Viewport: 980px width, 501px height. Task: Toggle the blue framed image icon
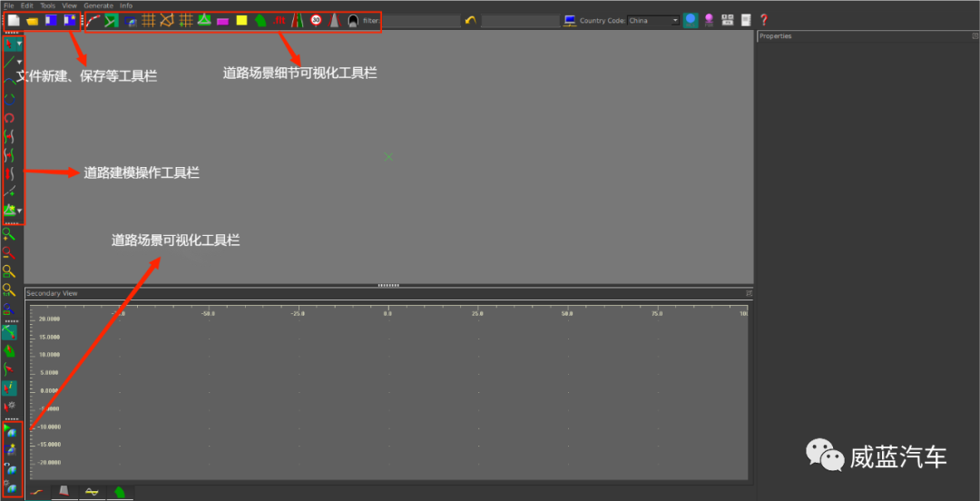click(x=131, y=21)
